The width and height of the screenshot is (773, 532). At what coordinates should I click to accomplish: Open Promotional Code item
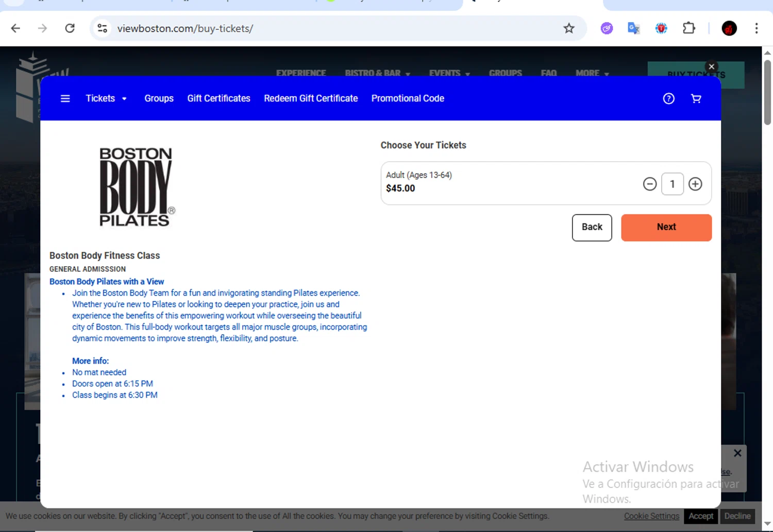[x=408, y=98]
